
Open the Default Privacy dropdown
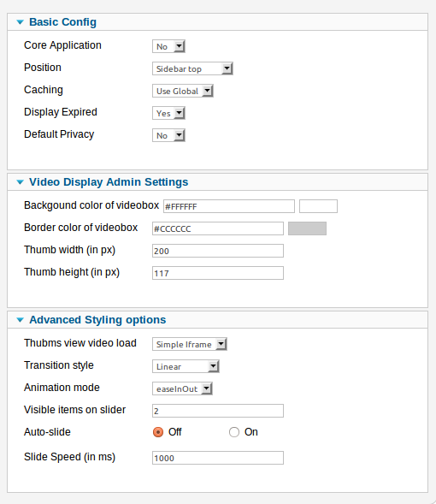click(x=168, y=135)
